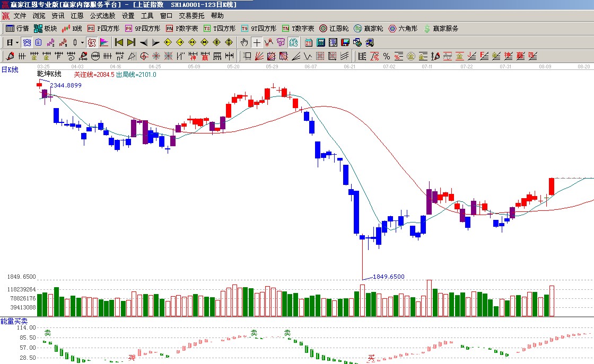594x364 pixels.
Task: Toggle the crosshair cursor tool
Action: tap(257, 42)
